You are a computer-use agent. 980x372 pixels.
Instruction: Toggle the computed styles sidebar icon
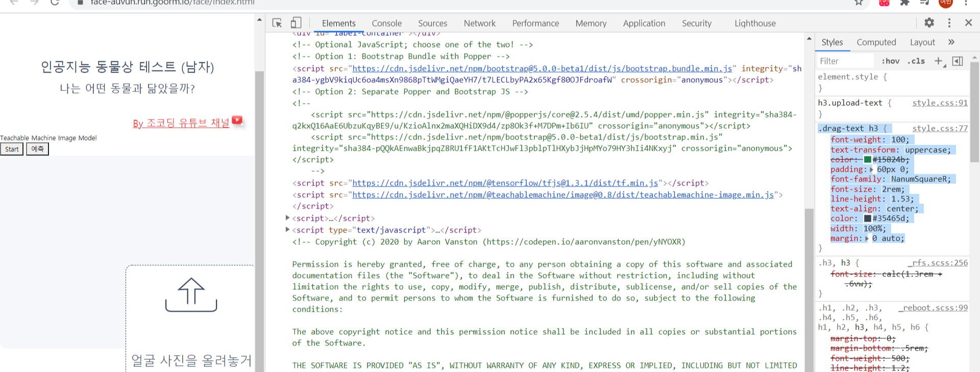click(958, 61)
